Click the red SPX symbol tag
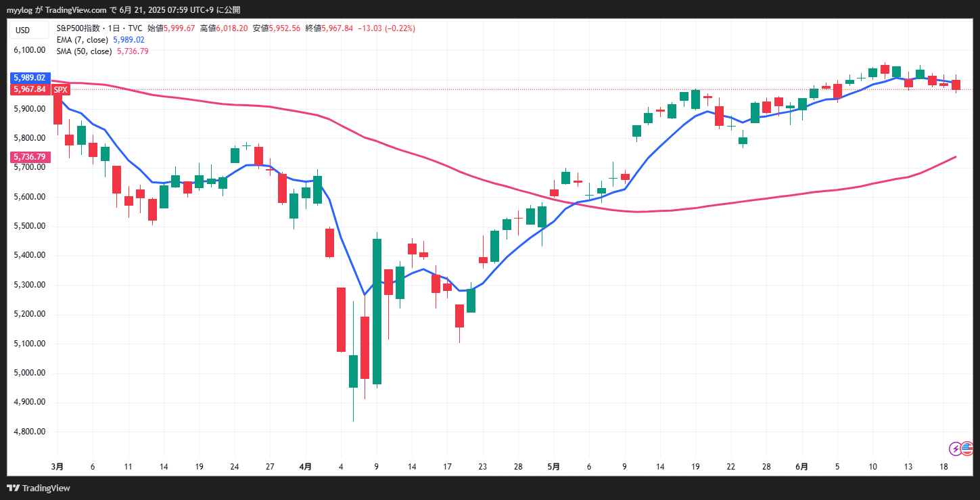980x500 pixels. (61, 89)
